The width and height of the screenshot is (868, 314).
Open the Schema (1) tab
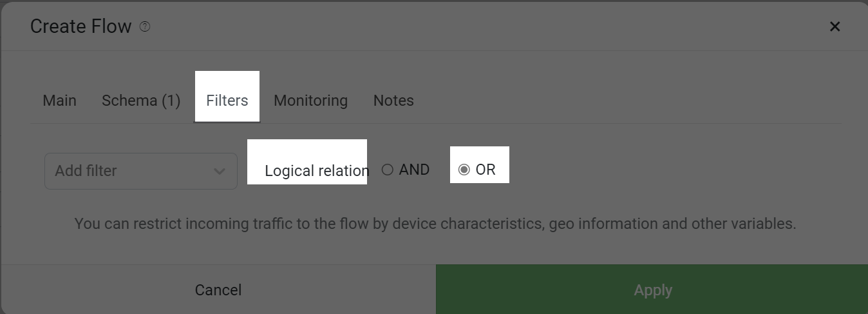pyautogui.click(x=141, y=101)
